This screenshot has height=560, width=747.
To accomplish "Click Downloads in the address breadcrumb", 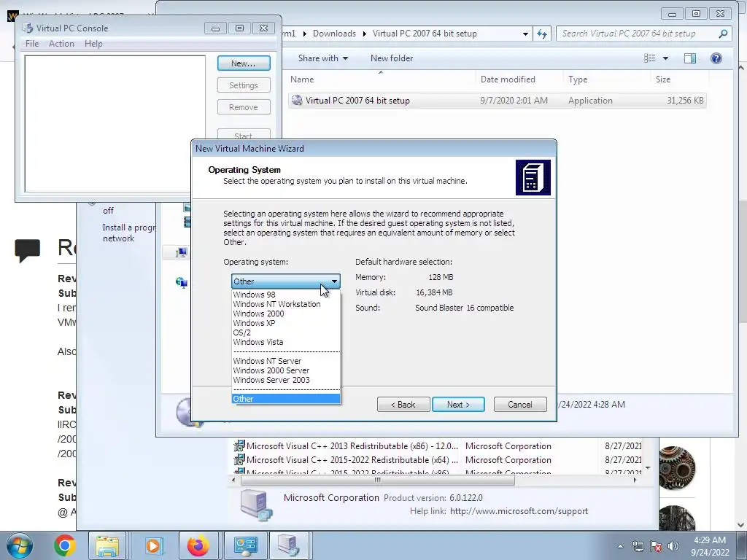I will click(334, 34).
